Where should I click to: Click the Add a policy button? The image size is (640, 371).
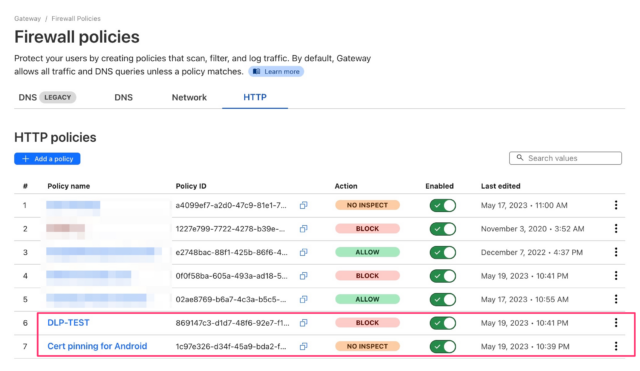pos(47,159)
